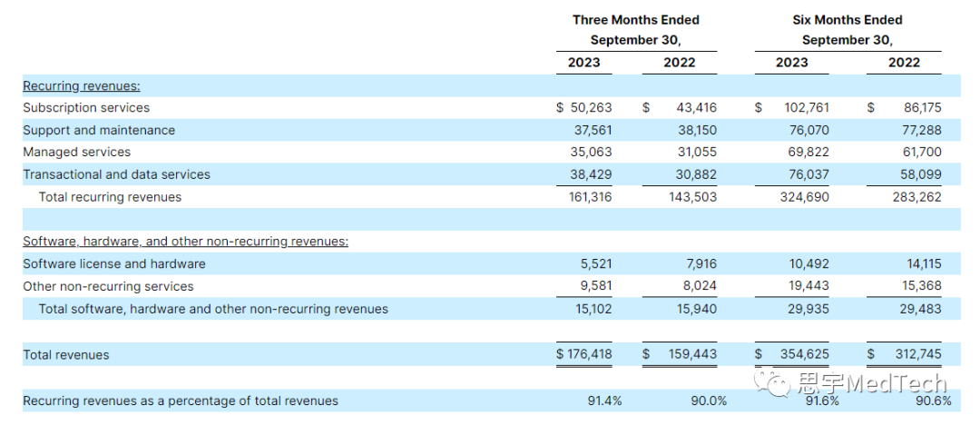This screenshot has height=426, width=980.
Task: Click support and maintenance value 38,150
Action: pyautogui.click(x=696, y=130)
